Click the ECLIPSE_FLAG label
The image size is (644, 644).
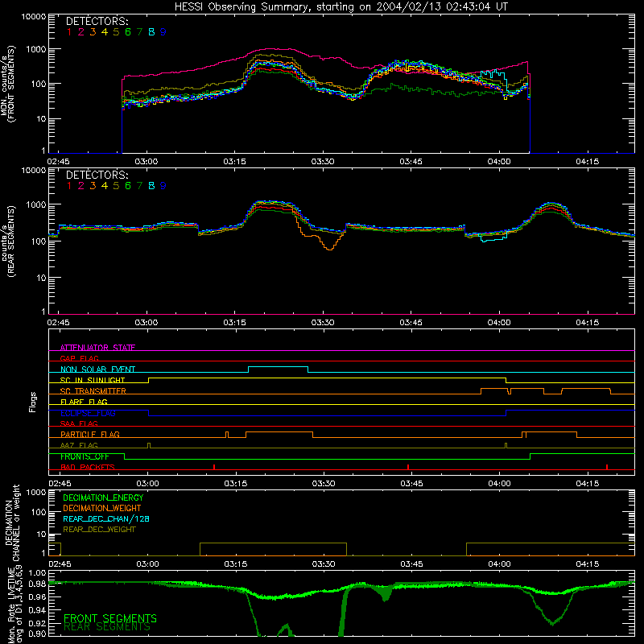[x=88, y=413]
